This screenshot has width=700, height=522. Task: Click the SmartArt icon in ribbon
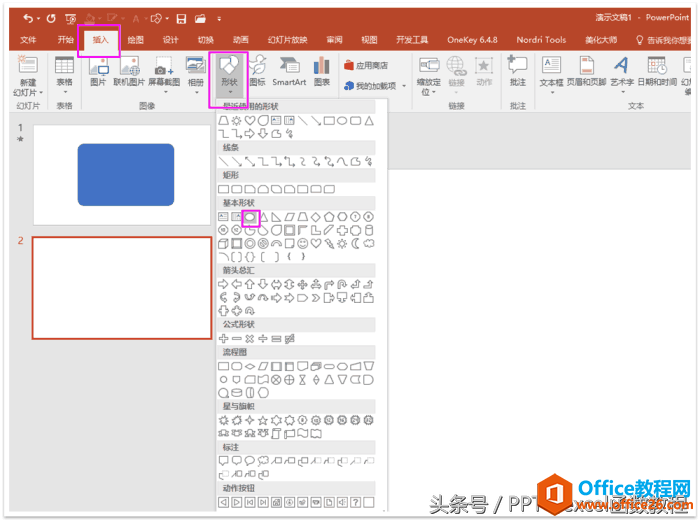click(x=289, y=69)
